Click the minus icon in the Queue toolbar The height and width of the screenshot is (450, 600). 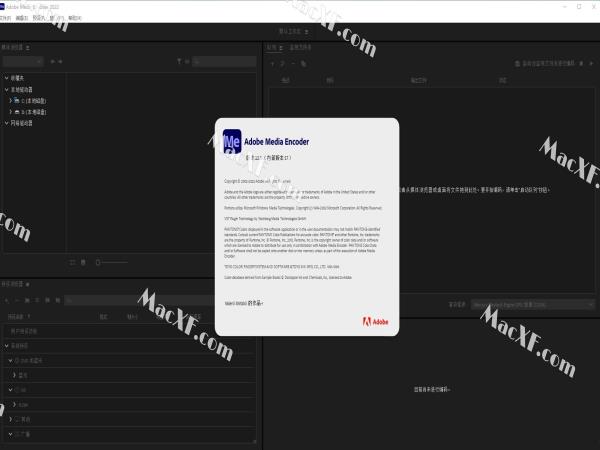click(293, 64)
